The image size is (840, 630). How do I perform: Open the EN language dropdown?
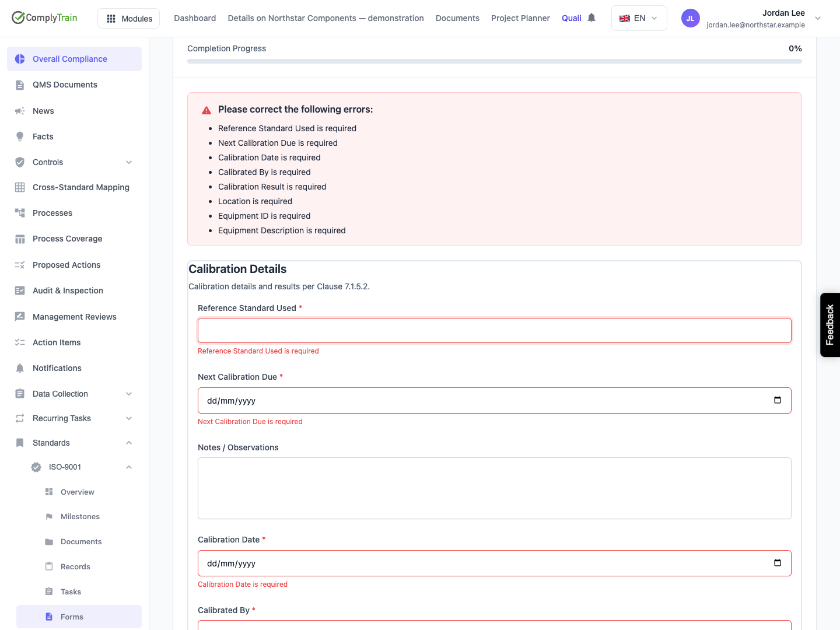(x=639, y=18)
